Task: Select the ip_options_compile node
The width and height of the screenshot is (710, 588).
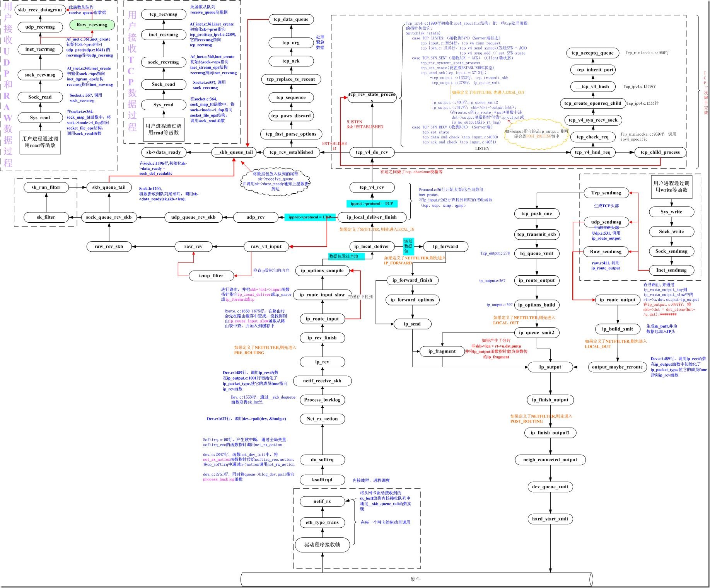Action: (x=322, y=271)
